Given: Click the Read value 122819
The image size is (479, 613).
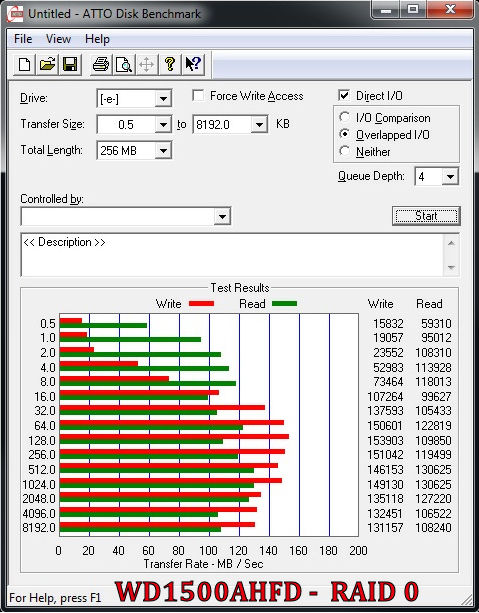Looking at the screenshot, I should (434, 426).
